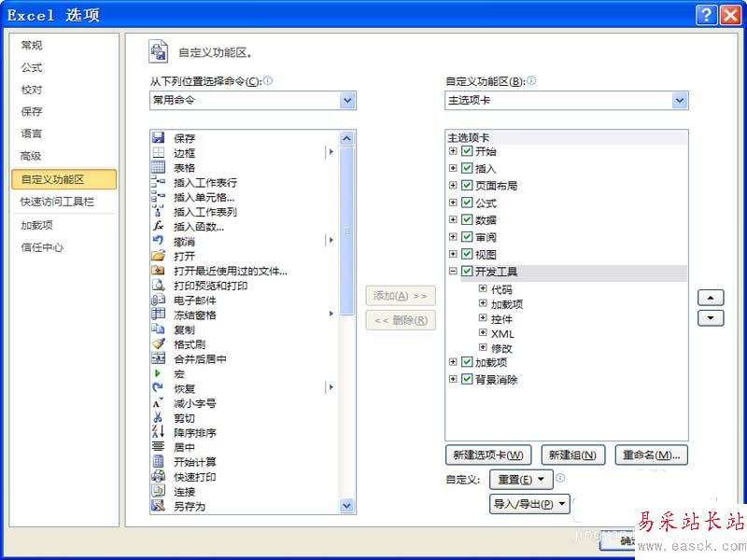Click the help question mark button
The width and height of the screenshot is (747, 560).
(x=707, y=15)
